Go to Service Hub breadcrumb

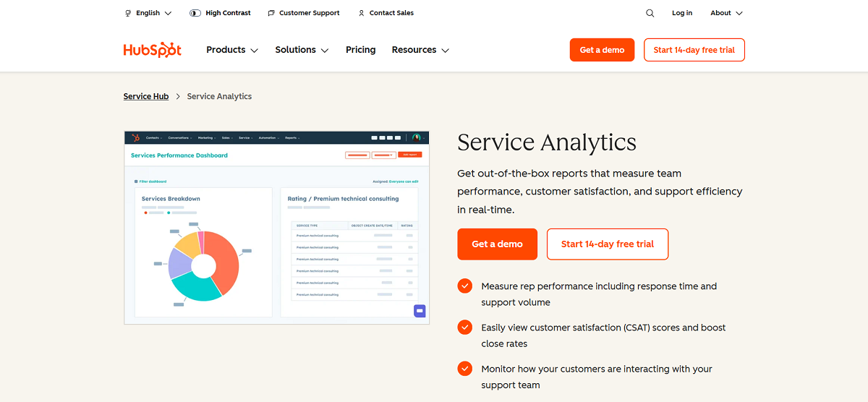pyautogui.click(x=146, y=96)
